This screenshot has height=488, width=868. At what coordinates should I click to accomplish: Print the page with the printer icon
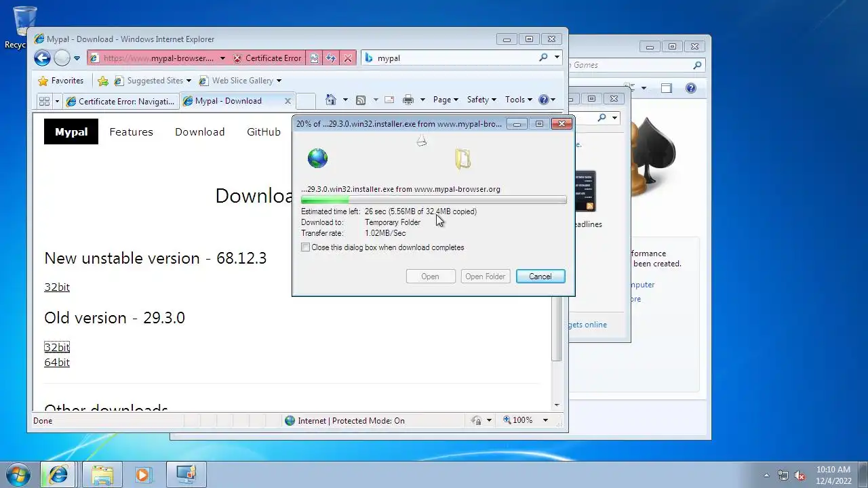pos(408,100)
